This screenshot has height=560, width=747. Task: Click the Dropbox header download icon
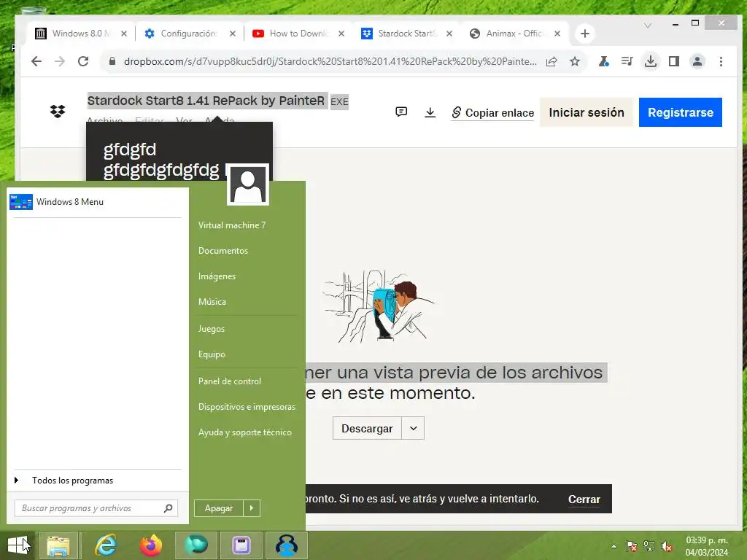click(x=430, y=112)
